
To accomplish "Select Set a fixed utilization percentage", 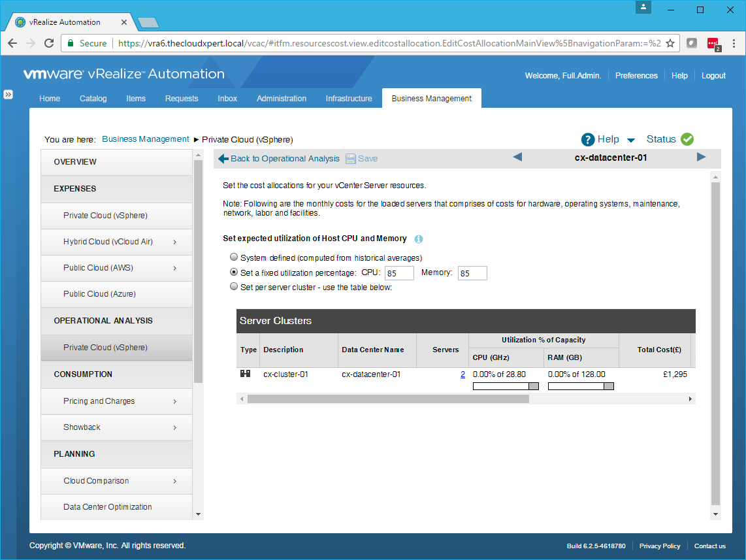I will click(x=234, y=272).
